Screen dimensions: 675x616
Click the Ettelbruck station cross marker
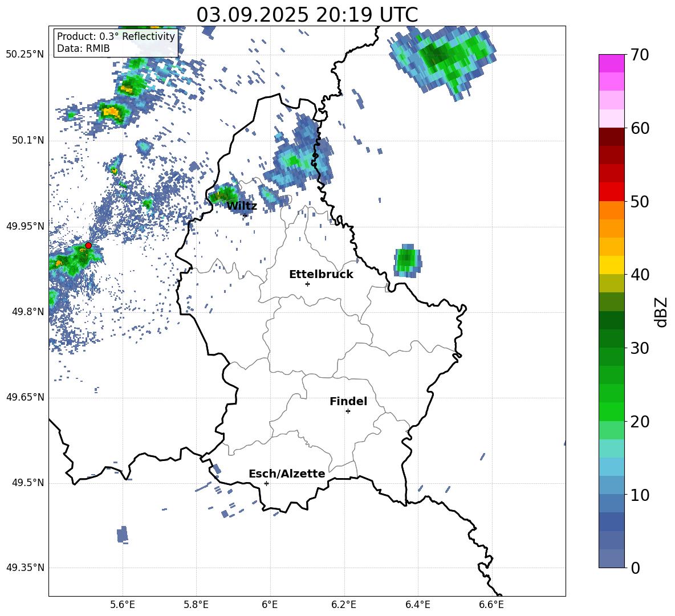click(307, 284)
